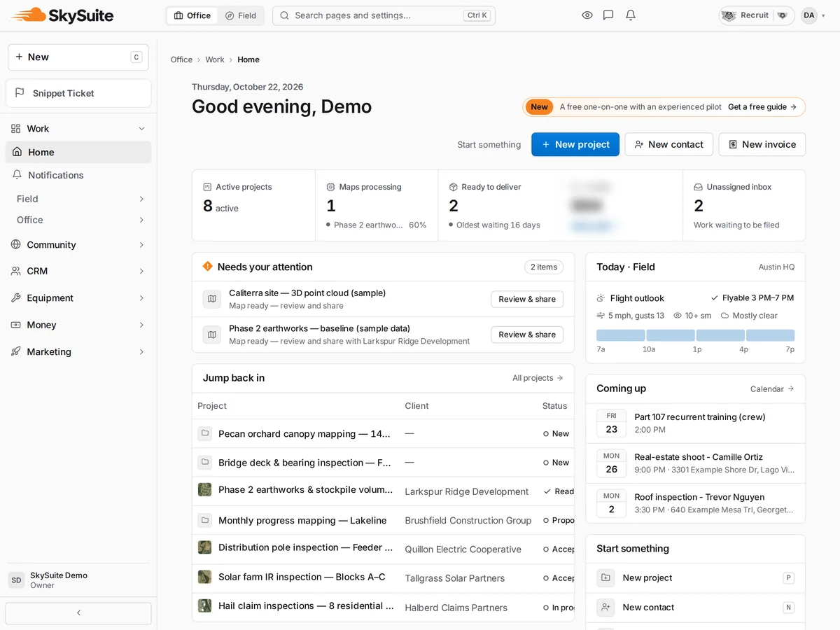
Task: Switch to the Office mode toggle
Action: coord(192,15)
